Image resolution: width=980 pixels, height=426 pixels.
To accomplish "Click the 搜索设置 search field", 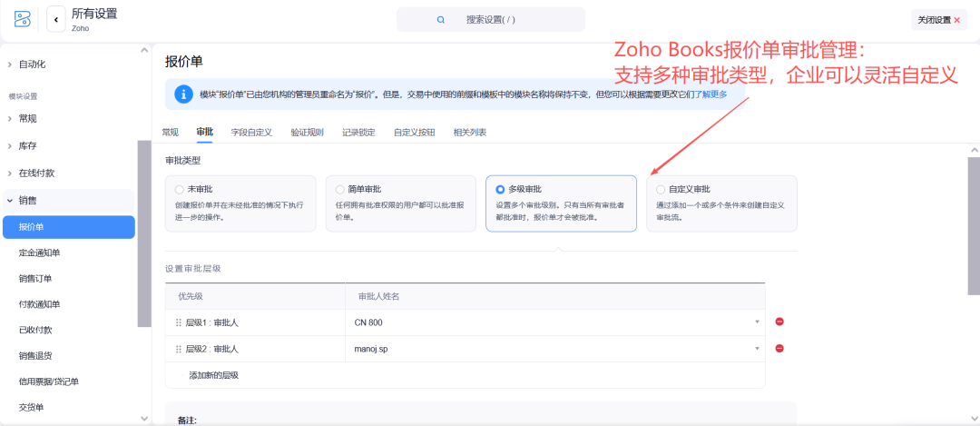I will 491,19.
